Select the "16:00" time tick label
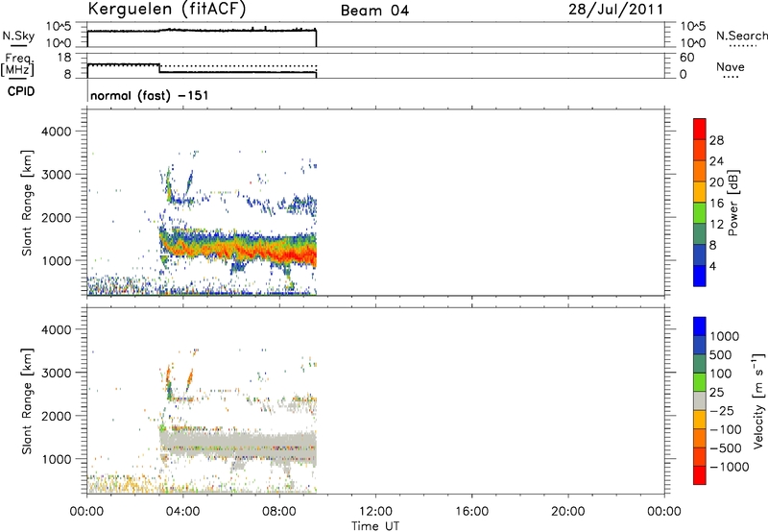This screenshot has width=768, height=532. (x=471, y=512)
